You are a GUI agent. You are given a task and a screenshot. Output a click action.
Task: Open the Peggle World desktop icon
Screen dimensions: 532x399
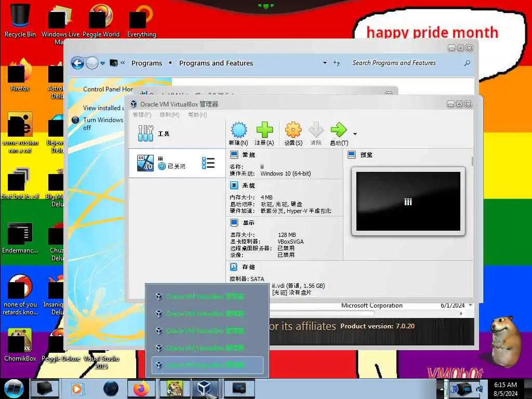pos(101,20)
